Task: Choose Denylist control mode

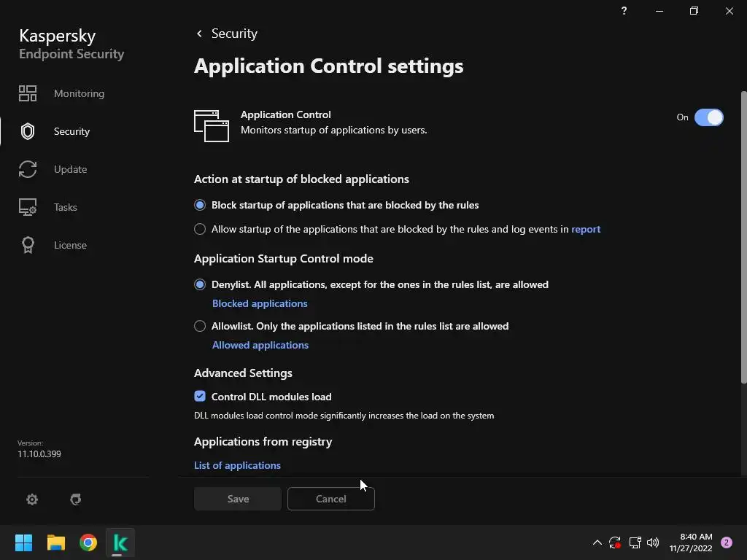Action: tap(200, 284)
